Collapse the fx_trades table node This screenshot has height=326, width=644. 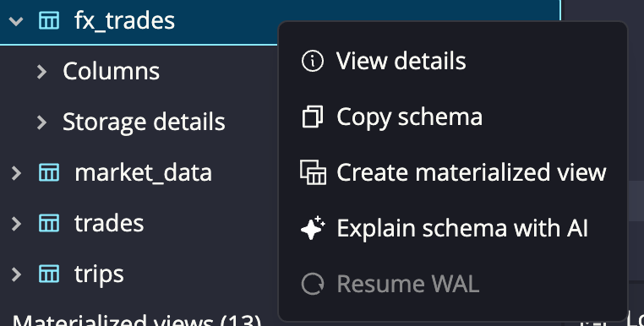pyautogui.click(x=16, y=20)
